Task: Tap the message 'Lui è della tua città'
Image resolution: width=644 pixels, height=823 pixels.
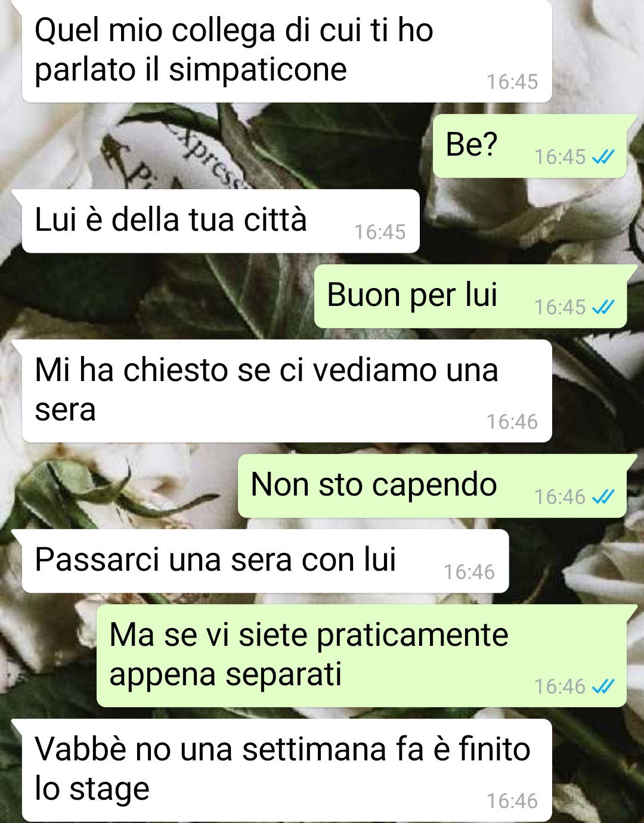Action: (221, 221)
